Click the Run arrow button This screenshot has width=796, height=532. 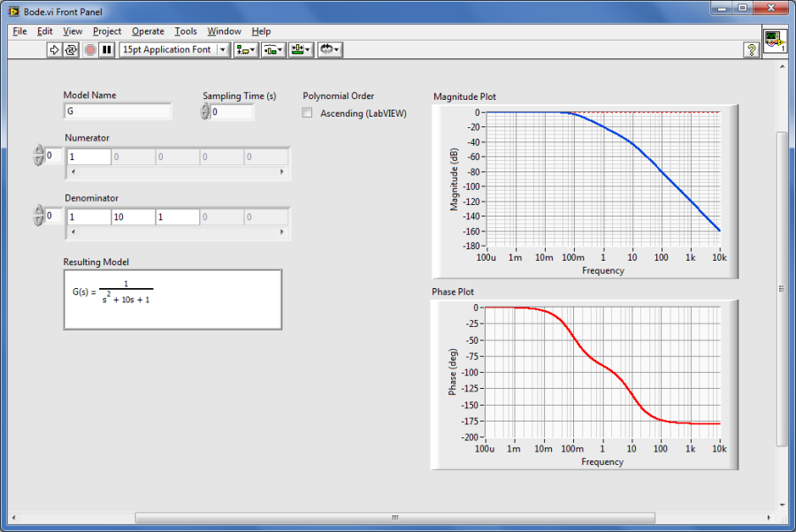(x=54, y=50)
